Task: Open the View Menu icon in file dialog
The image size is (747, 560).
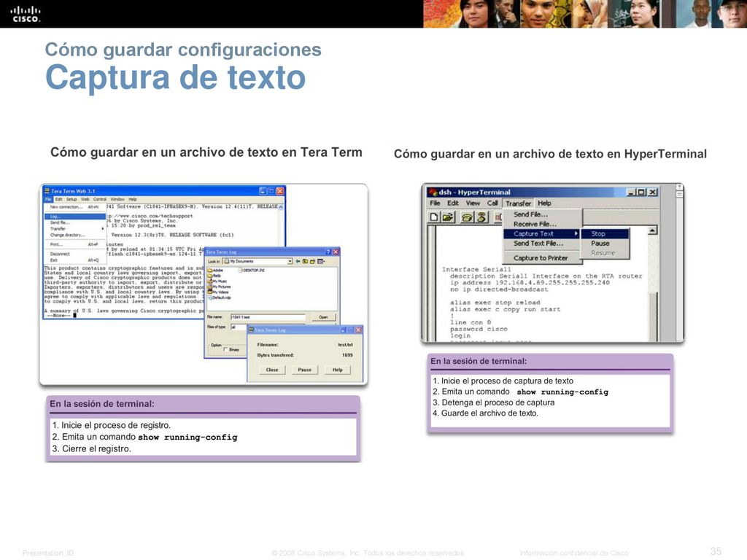Action: point(321,262)
